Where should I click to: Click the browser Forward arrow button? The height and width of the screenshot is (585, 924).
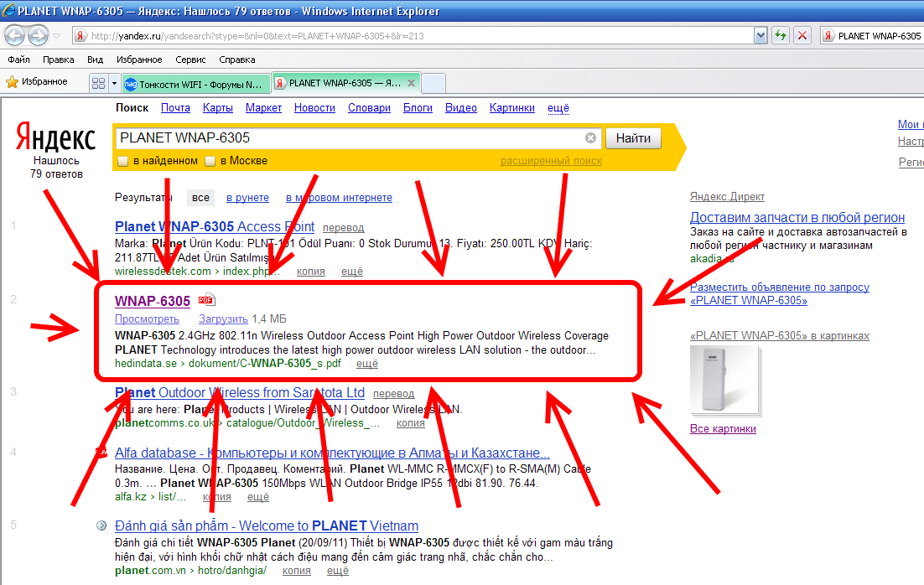39,36
